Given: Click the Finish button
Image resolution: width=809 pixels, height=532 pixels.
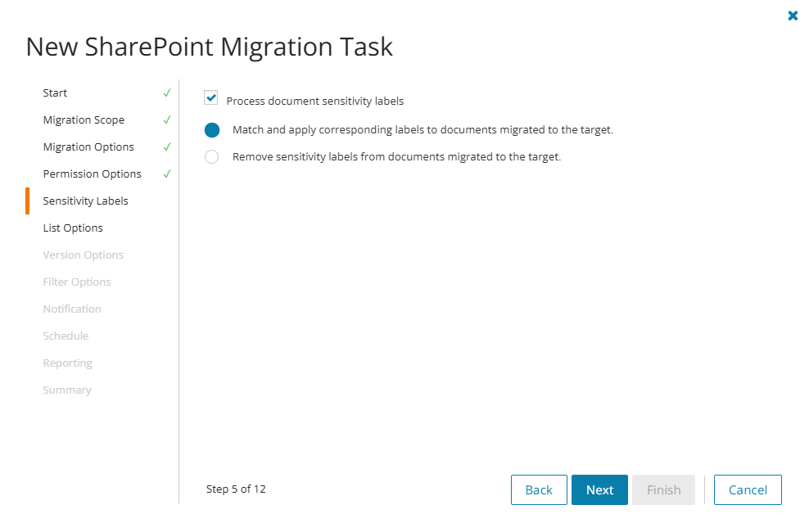Looking at the screenshot, I should pyautogui.click(x=663, y=490).
